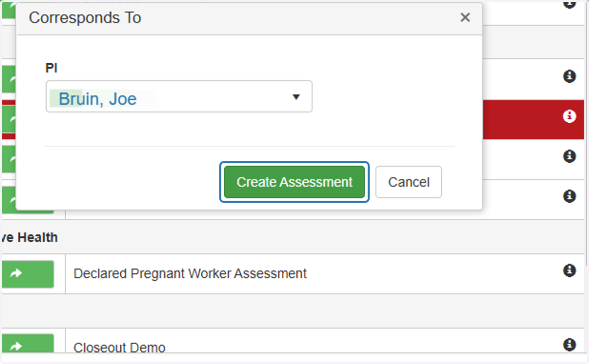Click info icon in row above Health heading

point(569,196)
